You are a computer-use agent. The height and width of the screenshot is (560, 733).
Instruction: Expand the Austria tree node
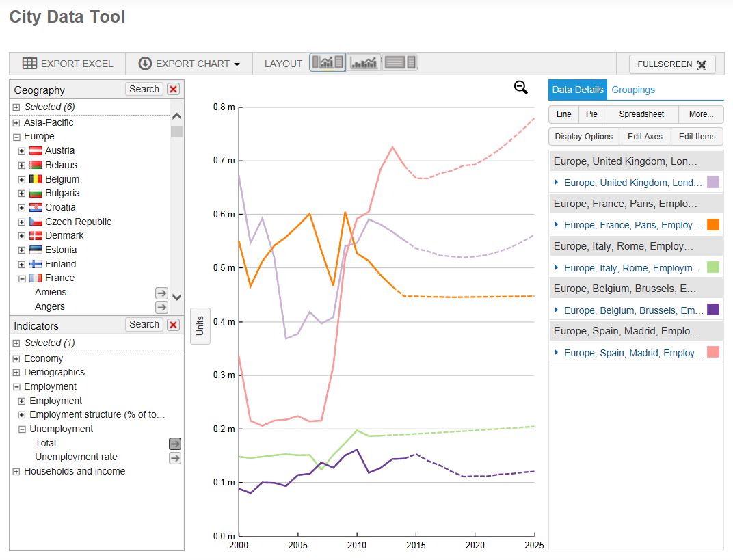pos(22,151)
